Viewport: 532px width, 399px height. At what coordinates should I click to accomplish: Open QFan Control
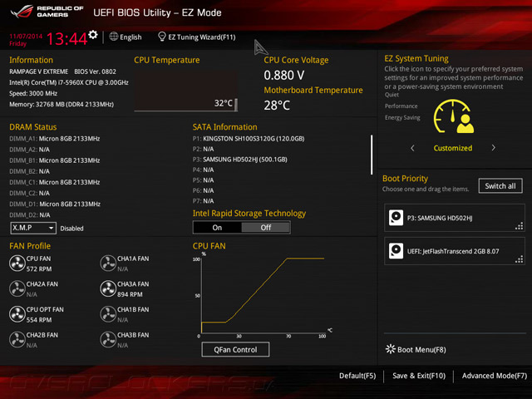[235, 349]
